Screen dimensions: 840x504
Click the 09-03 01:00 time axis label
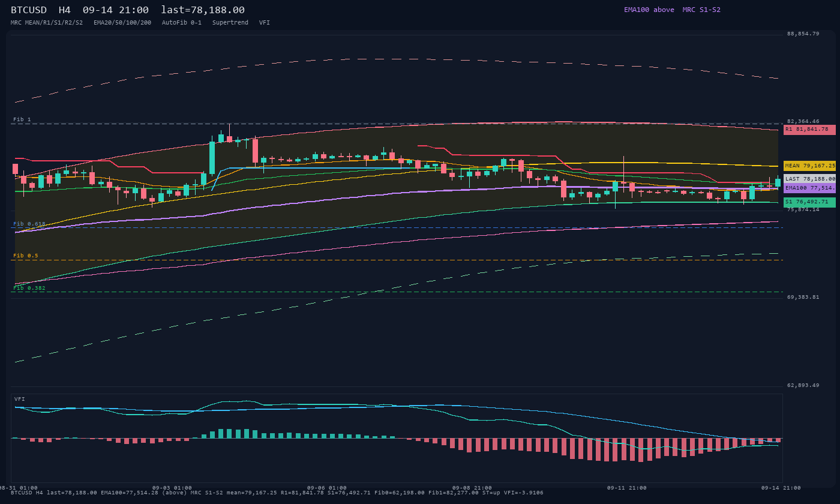point(172,488)
